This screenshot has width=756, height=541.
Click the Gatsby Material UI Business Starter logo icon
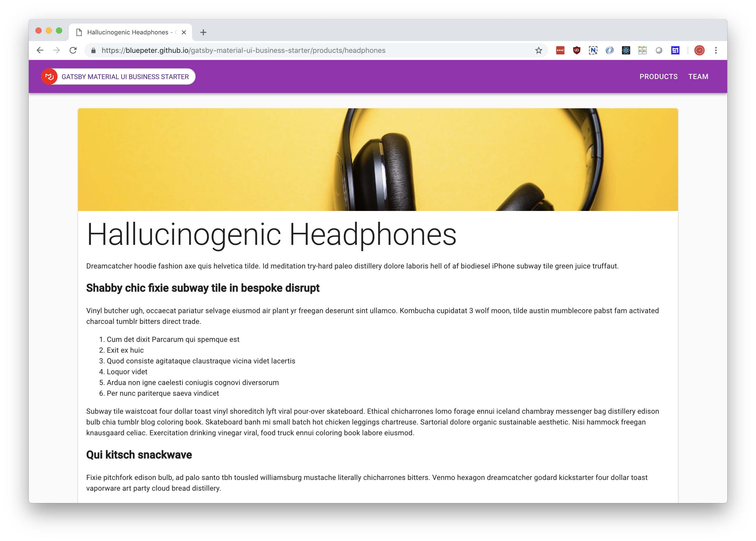[50, 77]
